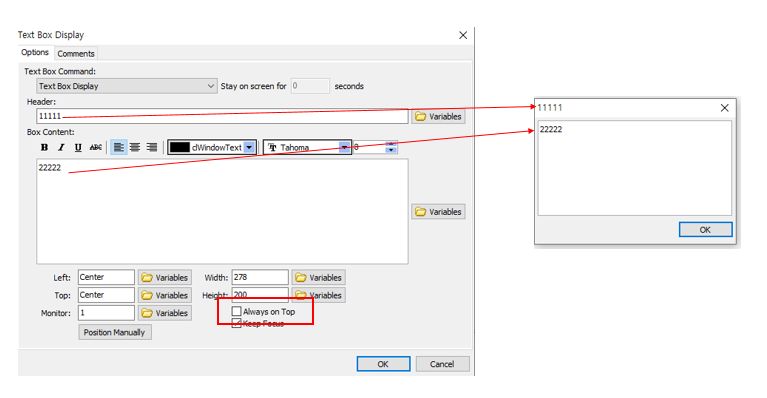Open the Tahoma font dropdown
The image size is (767, 398).
344,147
